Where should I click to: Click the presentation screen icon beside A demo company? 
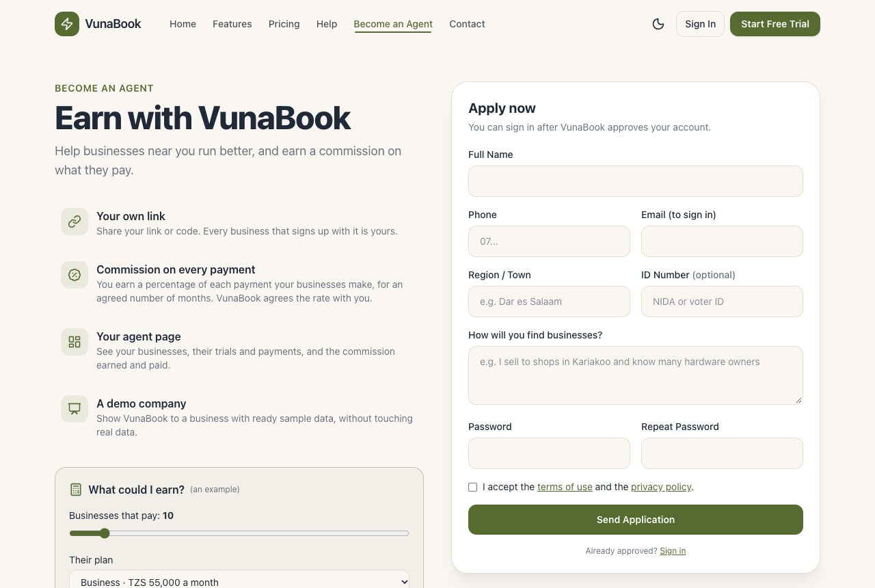pyautogui.click(x=75, y=409)
